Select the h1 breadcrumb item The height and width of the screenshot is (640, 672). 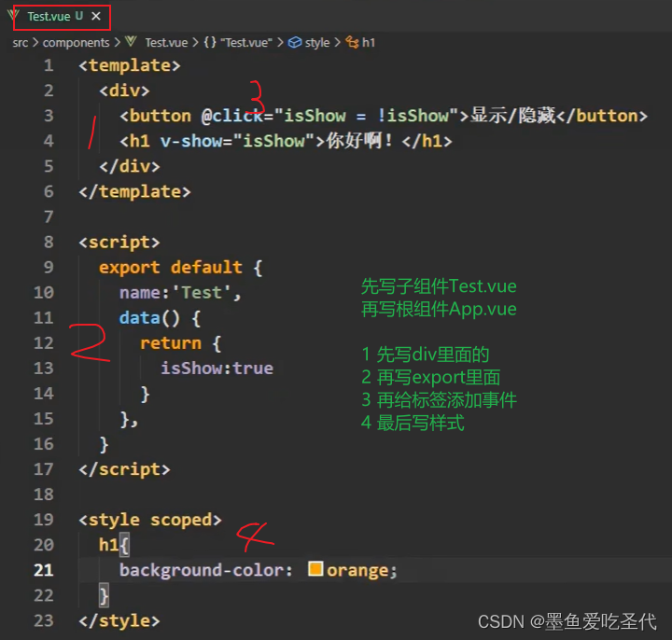pyautogui.click(x=369, y=42)
